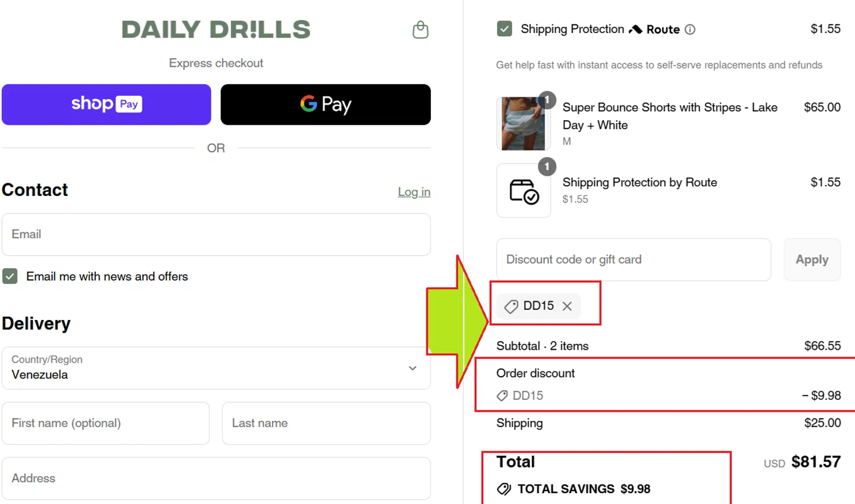Click Shipping Protection by Route package icon
Image resolution: width=855 pixels, height=504 pixels.
[x=523, y=191]
